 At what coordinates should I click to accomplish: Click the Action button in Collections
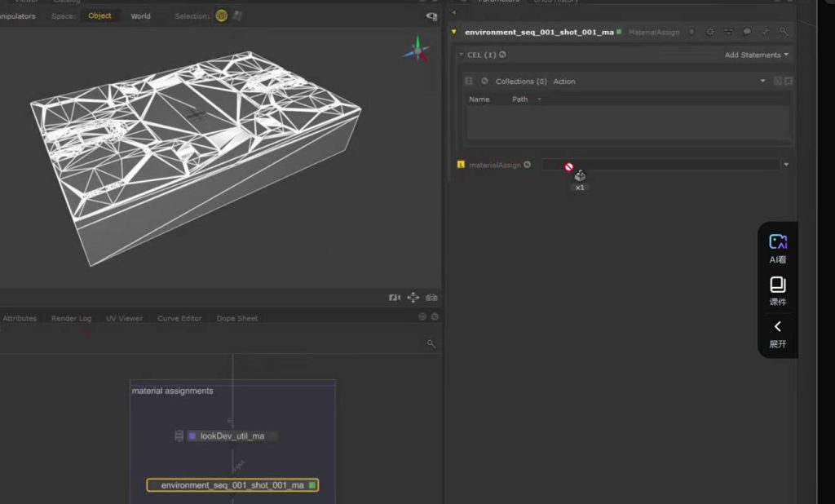pyautogui.click(x=564, y=82)
